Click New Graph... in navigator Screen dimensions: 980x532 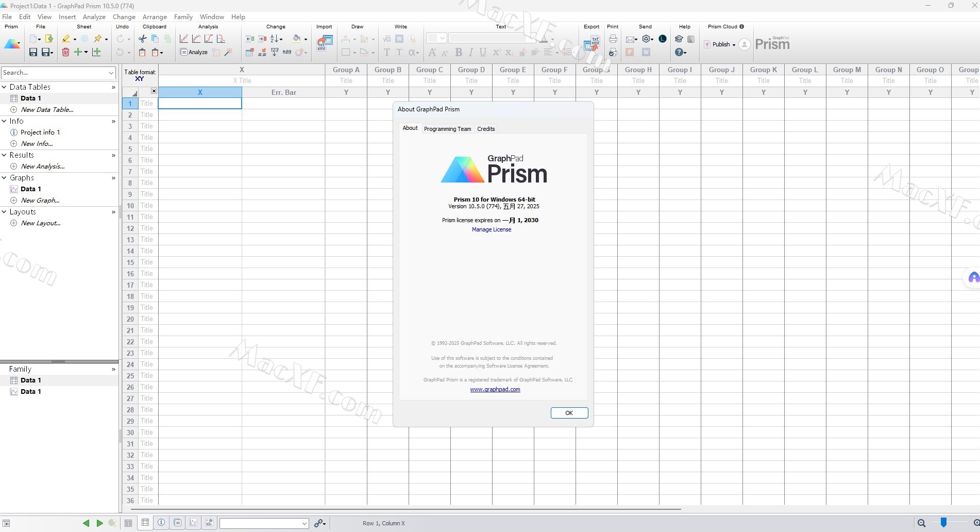(40, 201)
